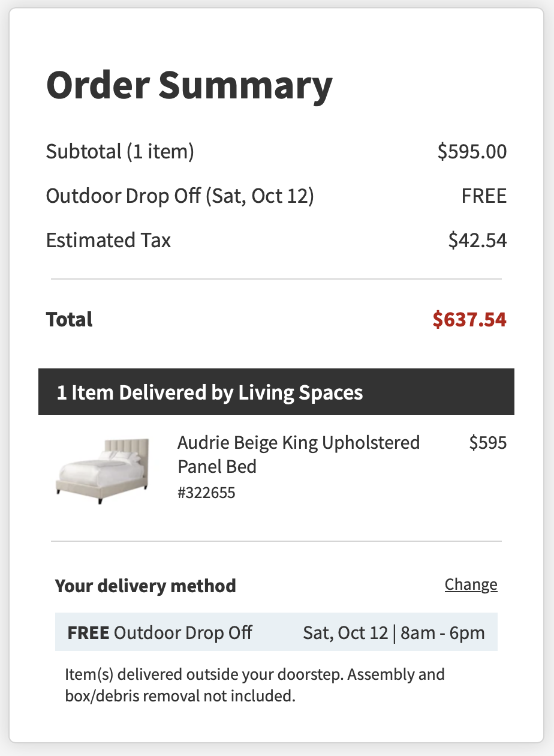
Task: Click the Subtotal (1 item) label
Action: click(120, 151)
